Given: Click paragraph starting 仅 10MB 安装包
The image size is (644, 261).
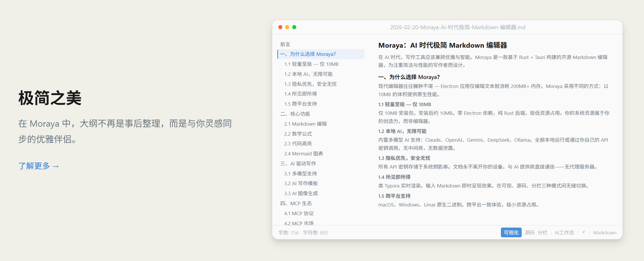Looking at the screenshot, I should coord(494,117).
